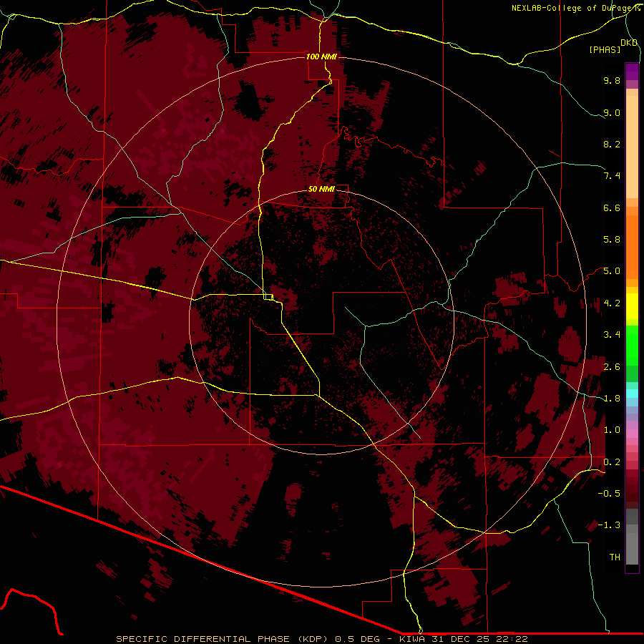This screenshot has height=644, width=644.
Task: Pick the peach segment of color bar
Action: tap(632, 147)
